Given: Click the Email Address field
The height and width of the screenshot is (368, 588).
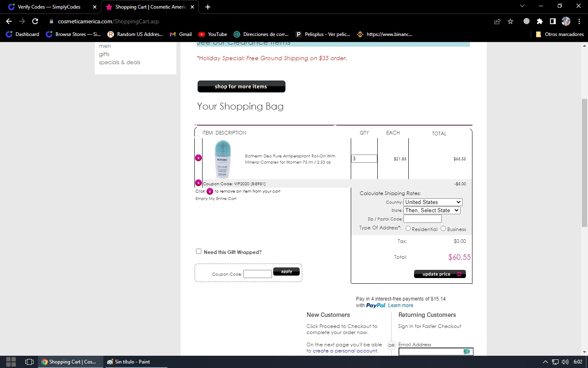Looking at the screenshot, I should pos(436,352).
